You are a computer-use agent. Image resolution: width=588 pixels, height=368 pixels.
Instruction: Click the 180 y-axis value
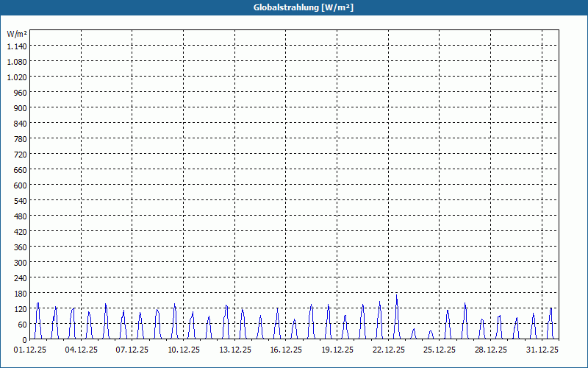21,293
